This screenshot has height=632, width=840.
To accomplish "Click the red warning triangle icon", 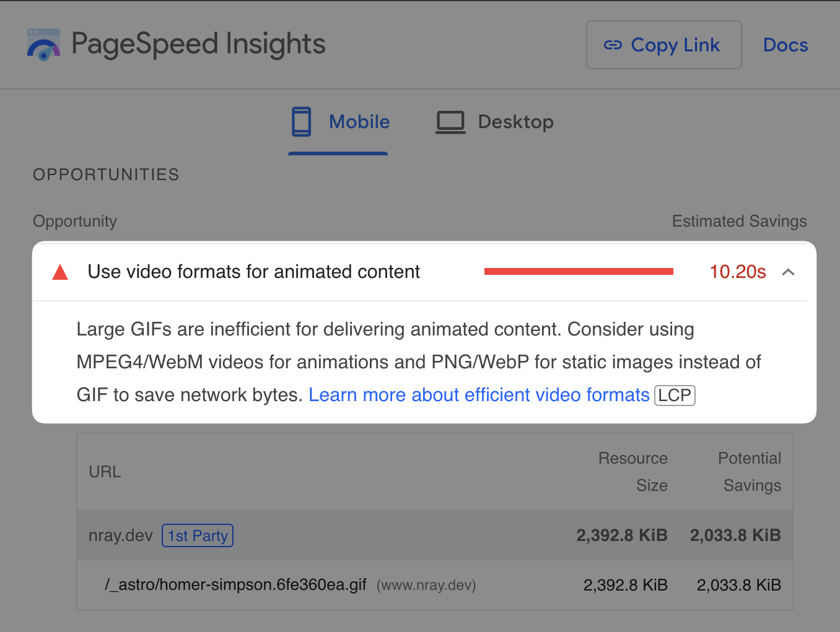I will (x=60, y=272).
